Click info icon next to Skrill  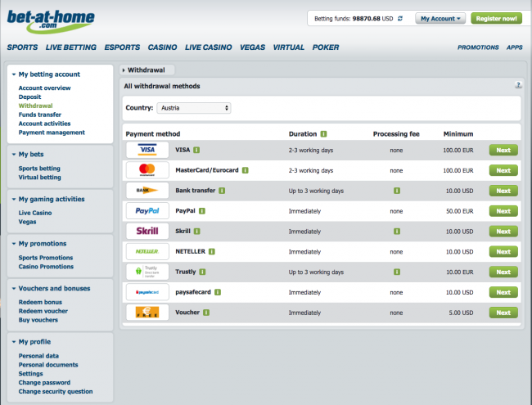pos(199,232)
